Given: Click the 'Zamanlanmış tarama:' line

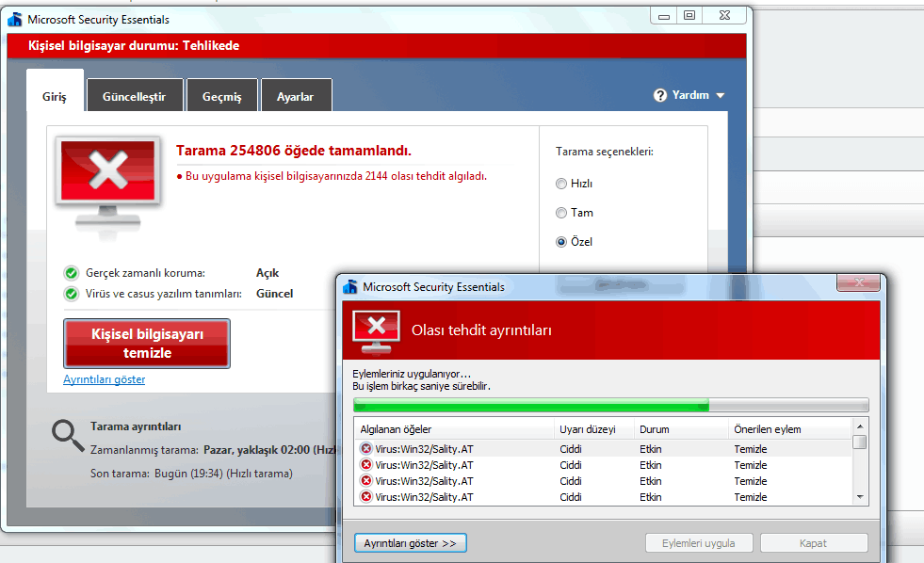Looking at the screenshot, I should tap(213, 450).
